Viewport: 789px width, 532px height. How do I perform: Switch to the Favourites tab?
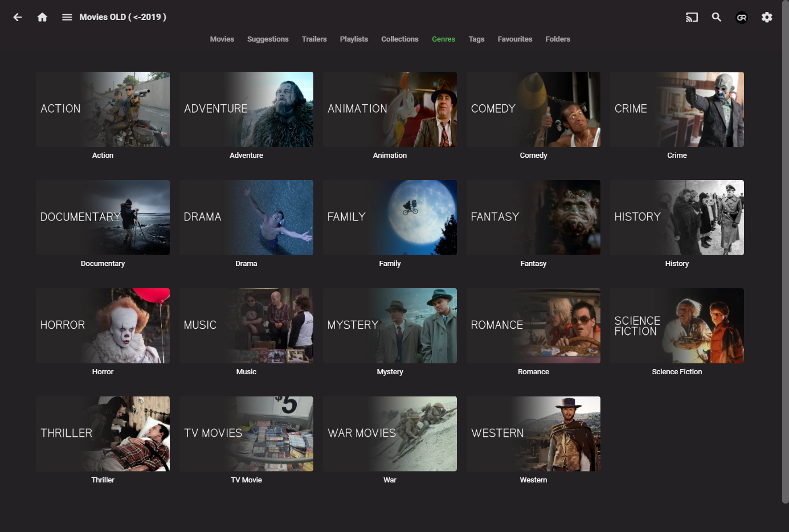pos(515,39)
